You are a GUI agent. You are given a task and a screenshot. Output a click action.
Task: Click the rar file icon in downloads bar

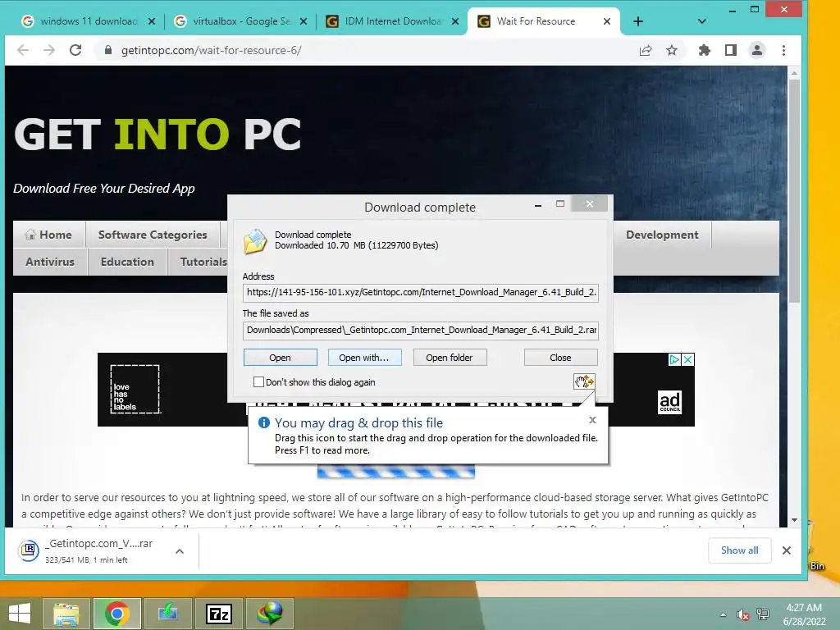(x=29, y=550)
